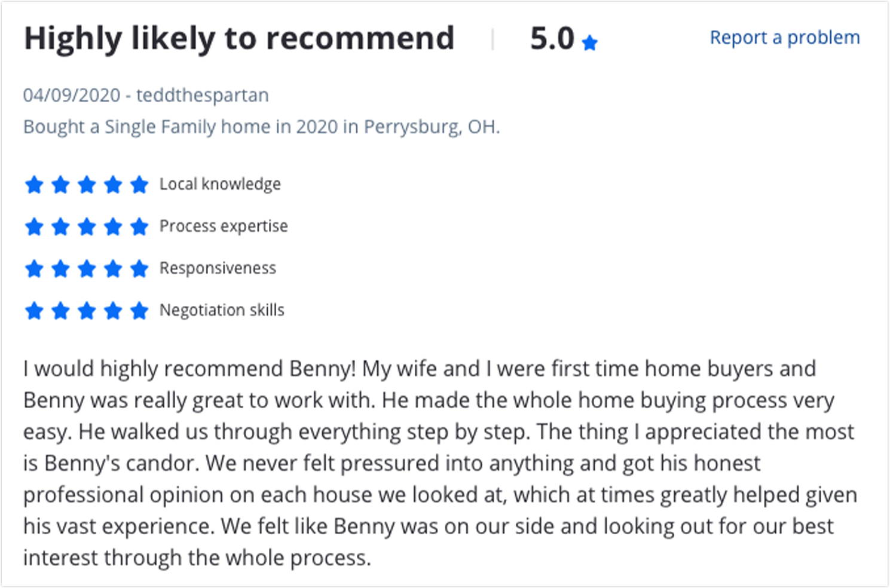The height and width of the screenshot is (588, 890).
Task: Click second star in Responsiveness row
Action: tap(60, 268)
